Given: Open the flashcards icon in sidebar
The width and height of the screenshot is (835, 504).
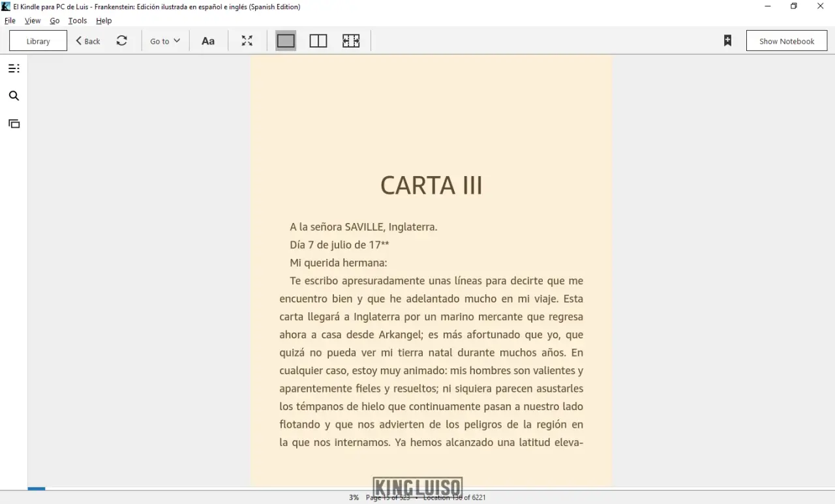Looking at the screenshot, I should pos(14,123).
